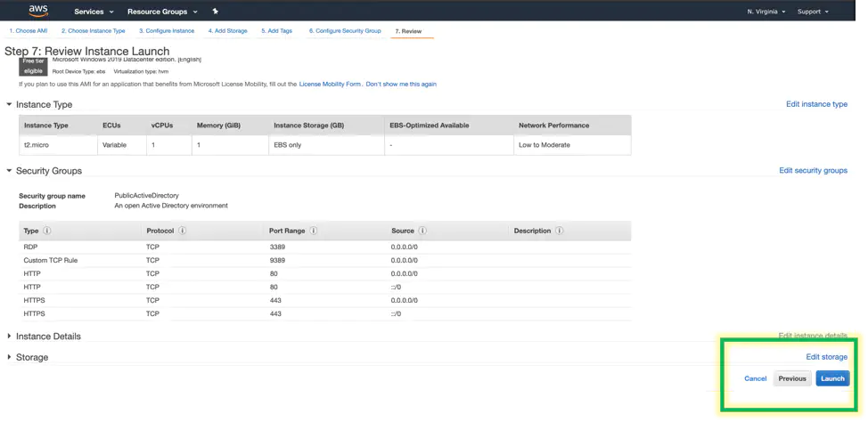Click the Edit storage link
Image resolution: width=868 pixels, height=422 pixels.
click(x=826, y=357)
